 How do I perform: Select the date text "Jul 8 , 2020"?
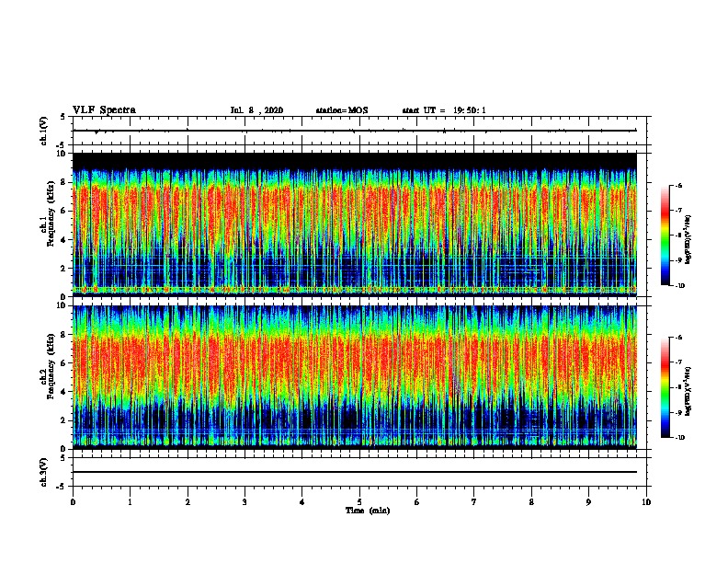[256, 110]
